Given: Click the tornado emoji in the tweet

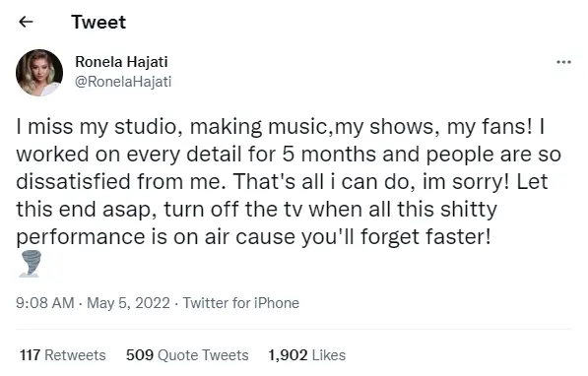Looking at the screenshot, I should [x=30, y=264].
